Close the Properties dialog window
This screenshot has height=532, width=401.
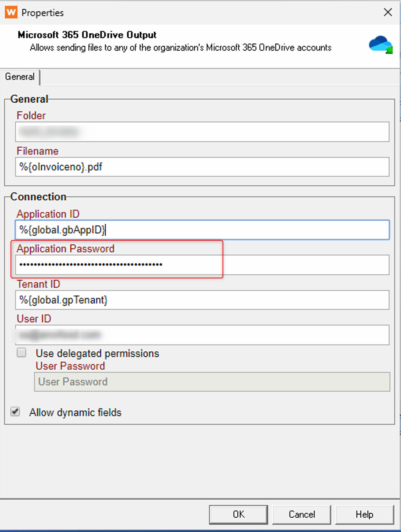tap(388, 12)
